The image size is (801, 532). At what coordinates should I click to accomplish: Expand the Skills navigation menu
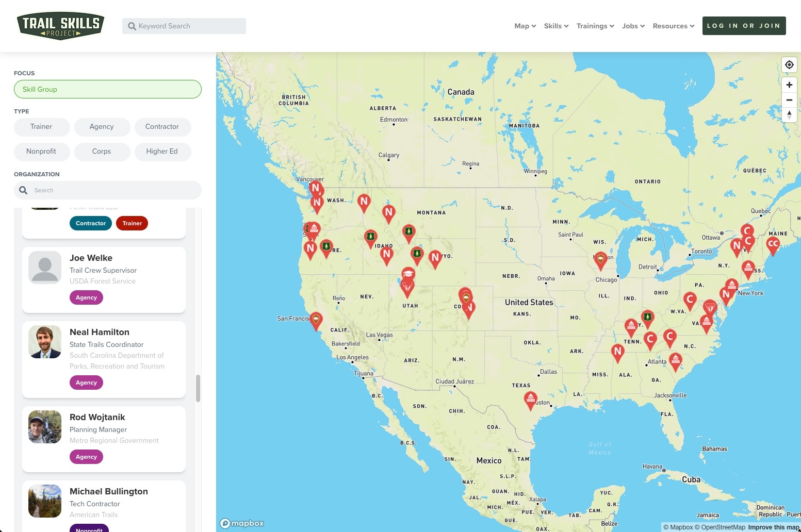pos(556,26)
